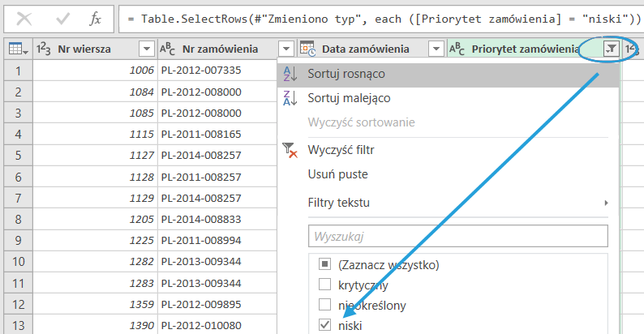
Task: Click the active filter button on Priorytet zamówienia
Action: click(611, 49)
